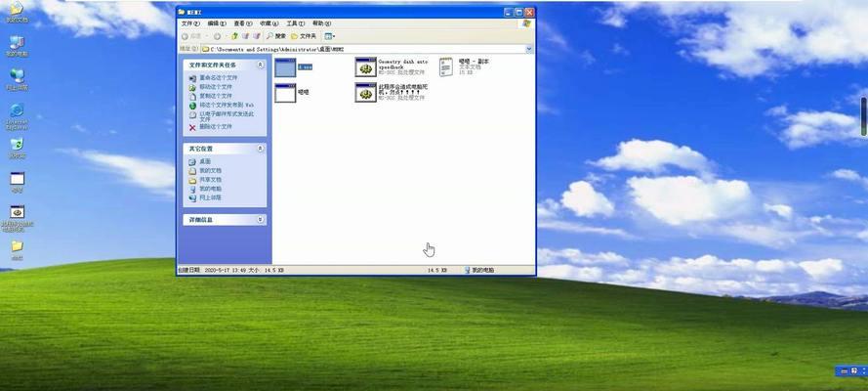The image size is (868, 391).
Task: Select the 嗯嗯 program file icon
Action: pyautogui.click(x=285, y=93)
